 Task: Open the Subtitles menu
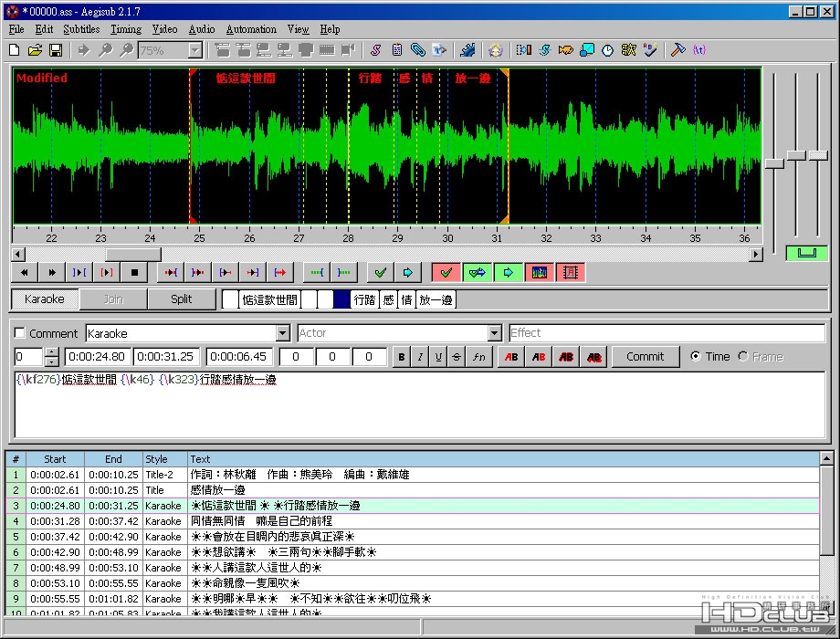[x=81, y=29]
